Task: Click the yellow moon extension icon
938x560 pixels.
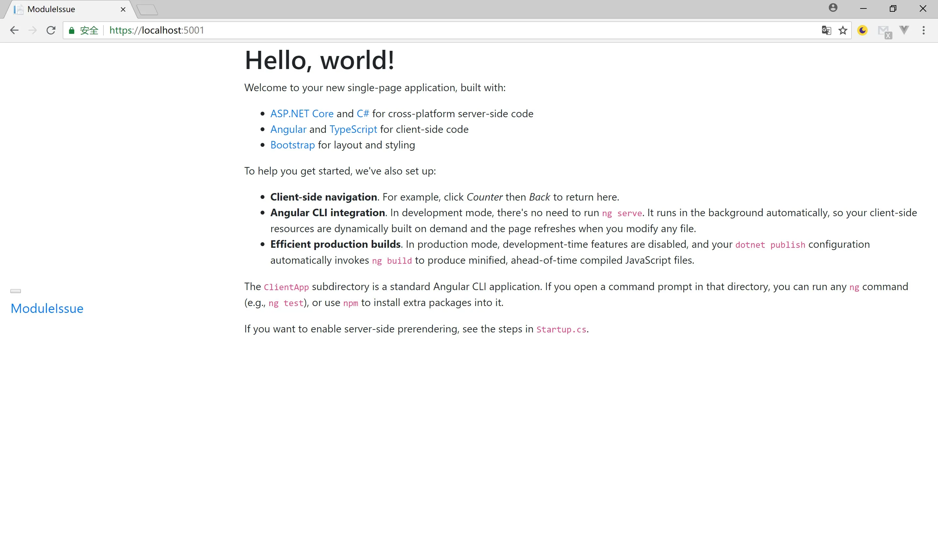Action: (x=862, y=30)
